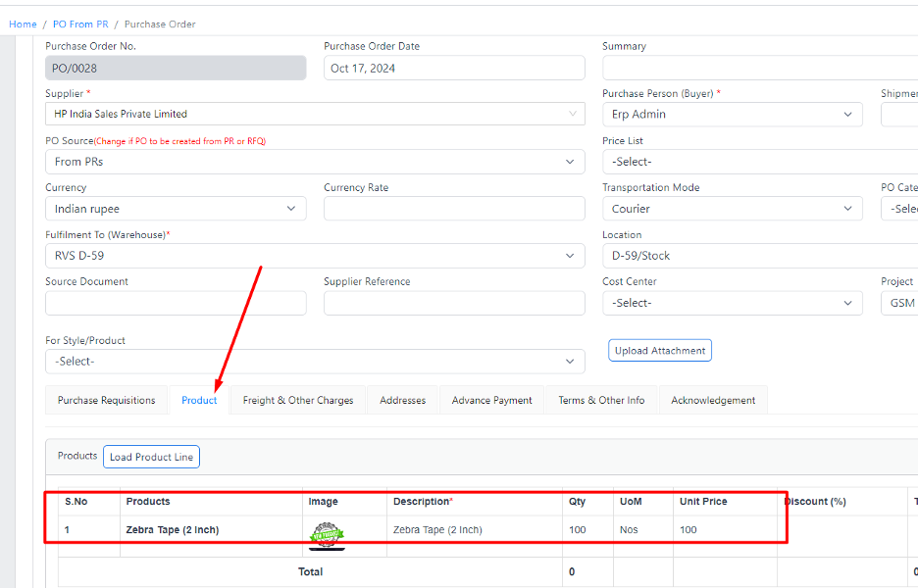Open the PO From PR breadcrumb link
Image resolution: width=918 pixels, height=588 pixels.
click(x=80, y=24)
